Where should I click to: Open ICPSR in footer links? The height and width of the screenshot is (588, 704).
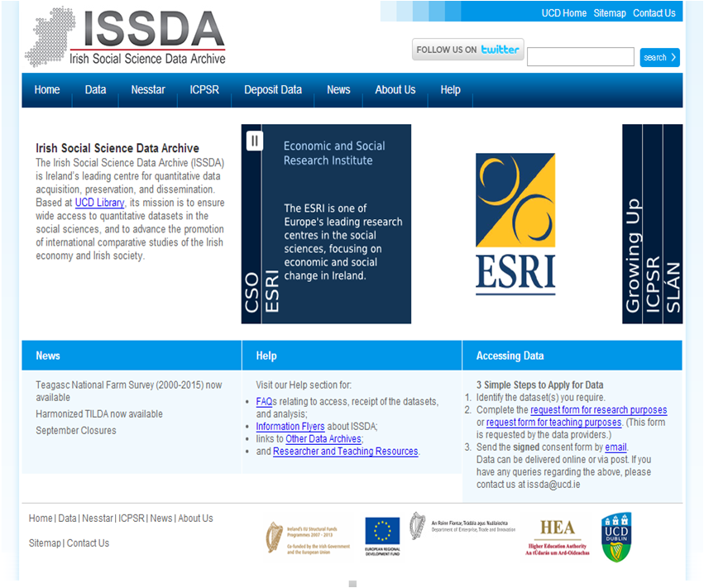[131, 519]
